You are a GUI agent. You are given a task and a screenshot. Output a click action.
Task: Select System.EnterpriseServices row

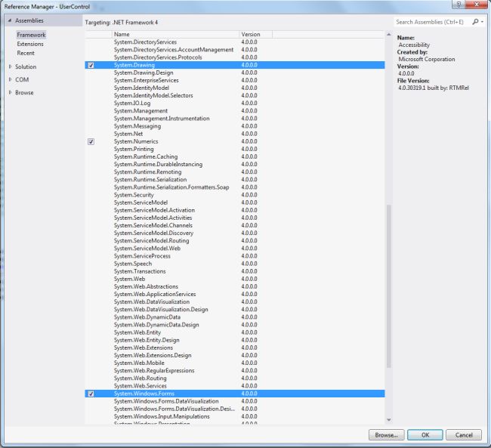click(x=234, y=80)
